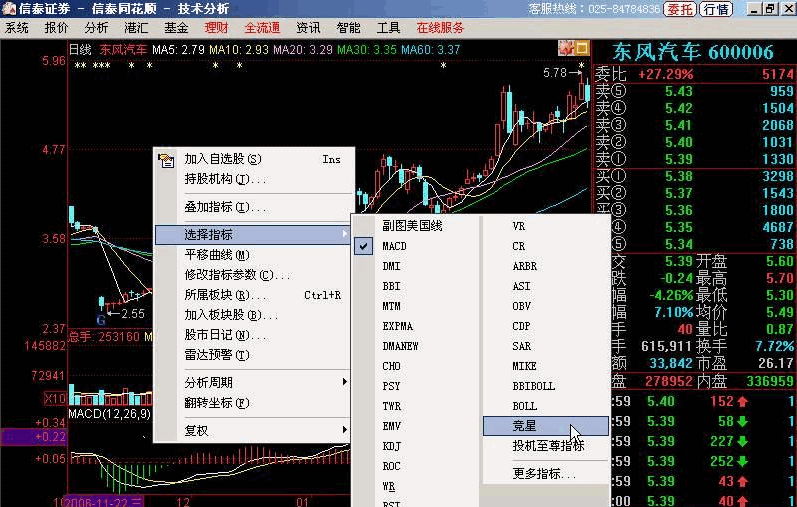Open the 理财 menu
The width and height of the screenshot is (797, 507).
tap(216, 28)
